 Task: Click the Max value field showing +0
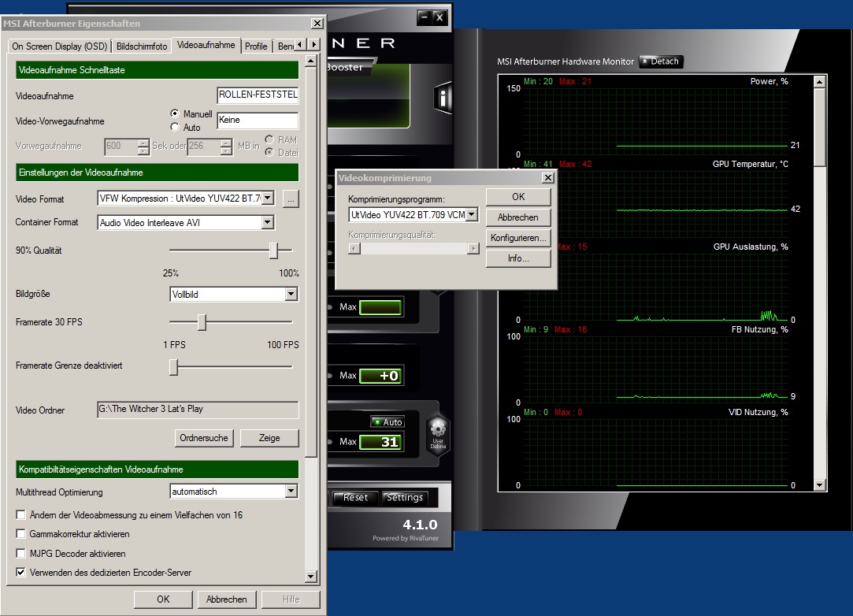point(380,376)
